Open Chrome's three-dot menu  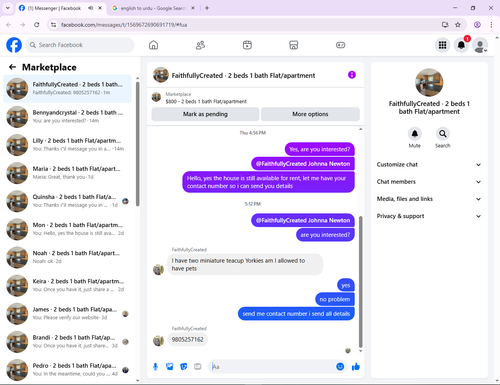pos(491,25)
